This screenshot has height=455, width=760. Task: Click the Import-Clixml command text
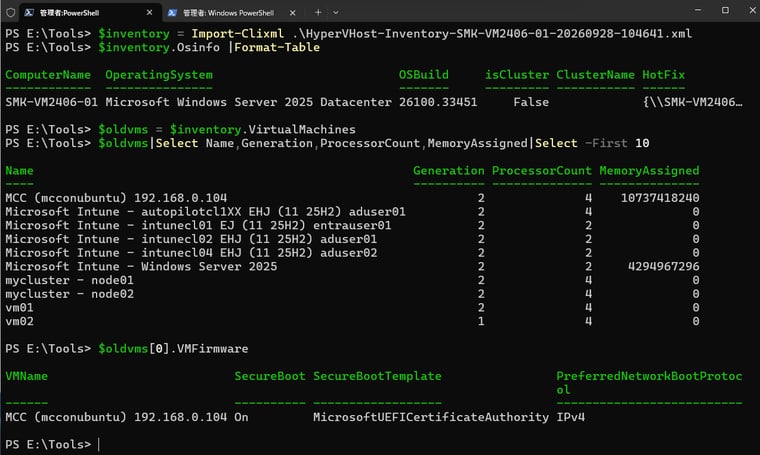(x=238, y=33)
